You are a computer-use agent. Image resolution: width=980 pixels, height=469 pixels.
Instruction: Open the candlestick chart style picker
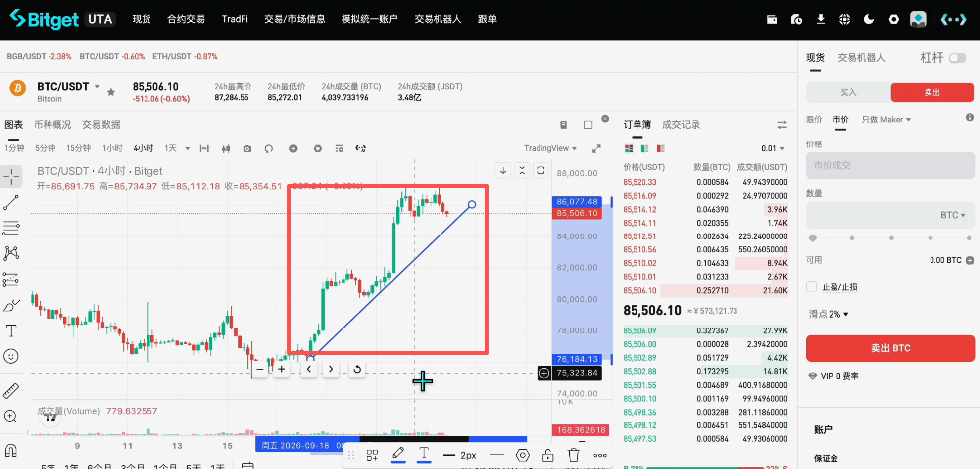coord(227,148)
